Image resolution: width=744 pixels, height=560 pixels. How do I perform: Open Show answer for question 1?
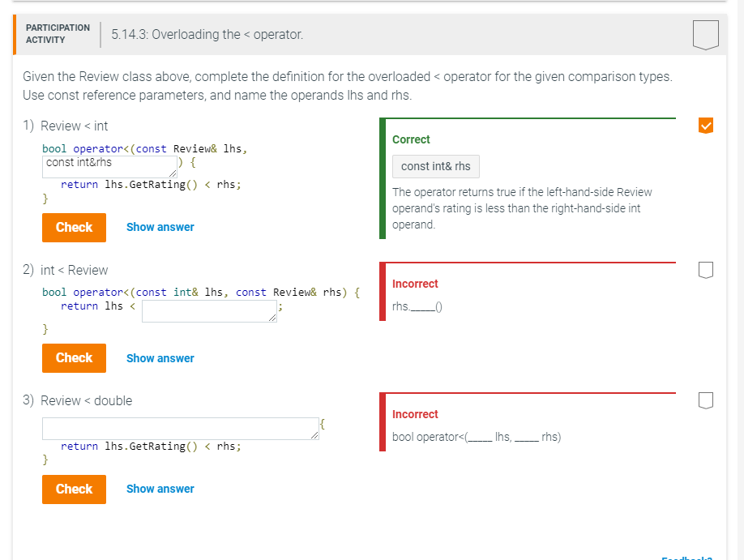pyautogui.click(x=160, y=227)
